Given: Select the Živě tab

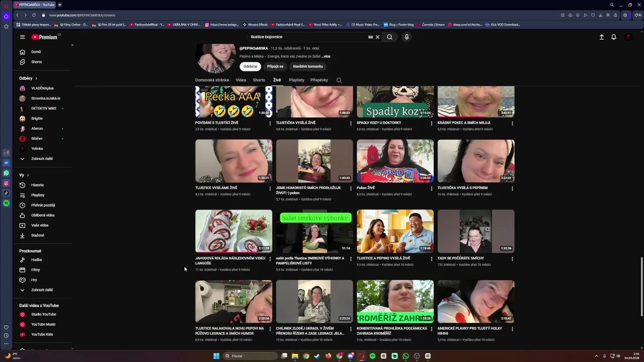Looking at the screenshot, I should [277, 80].
